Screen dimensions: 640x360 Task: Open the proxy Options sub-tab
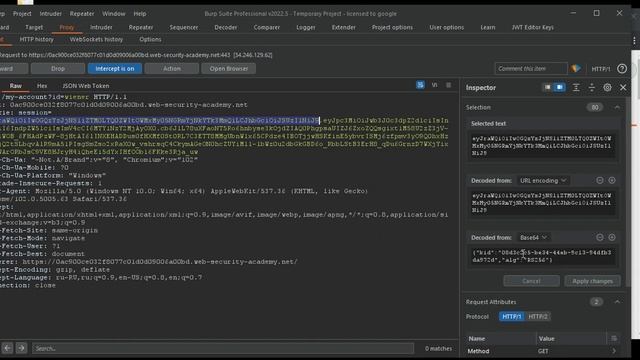(150, 40)
